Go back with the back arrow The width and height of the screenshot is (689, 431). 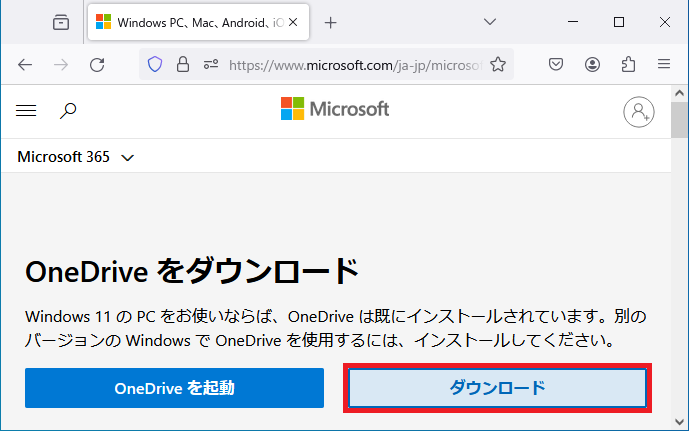pos(25,65)
